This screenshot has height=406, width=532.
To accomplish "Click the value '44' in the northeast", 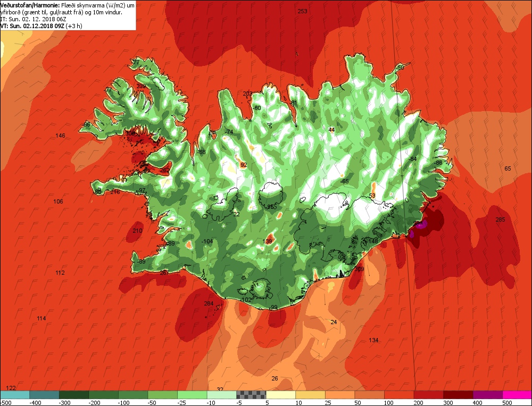I will 332,130.
